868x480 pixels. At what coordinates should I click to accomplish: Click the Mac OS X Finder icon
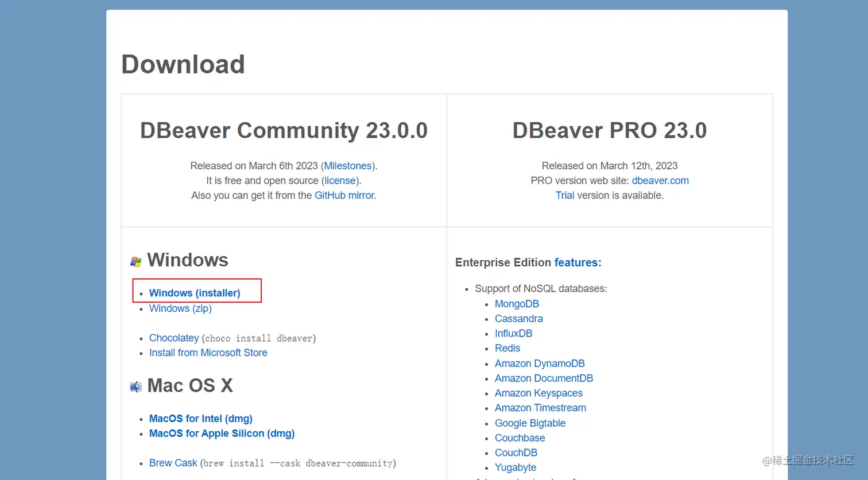135,387
